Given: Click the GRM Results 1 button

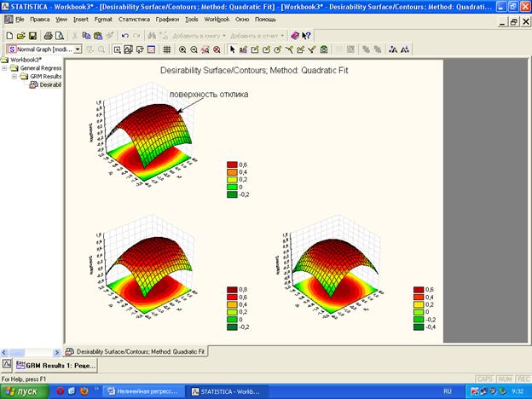Looking at the screenshot, I should [x=55, y=365].
